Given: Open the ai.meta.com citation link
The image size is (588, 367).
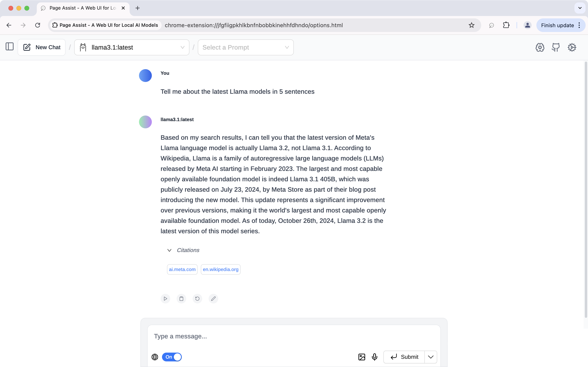Looking at the screenshot, I should click(182, 269).
